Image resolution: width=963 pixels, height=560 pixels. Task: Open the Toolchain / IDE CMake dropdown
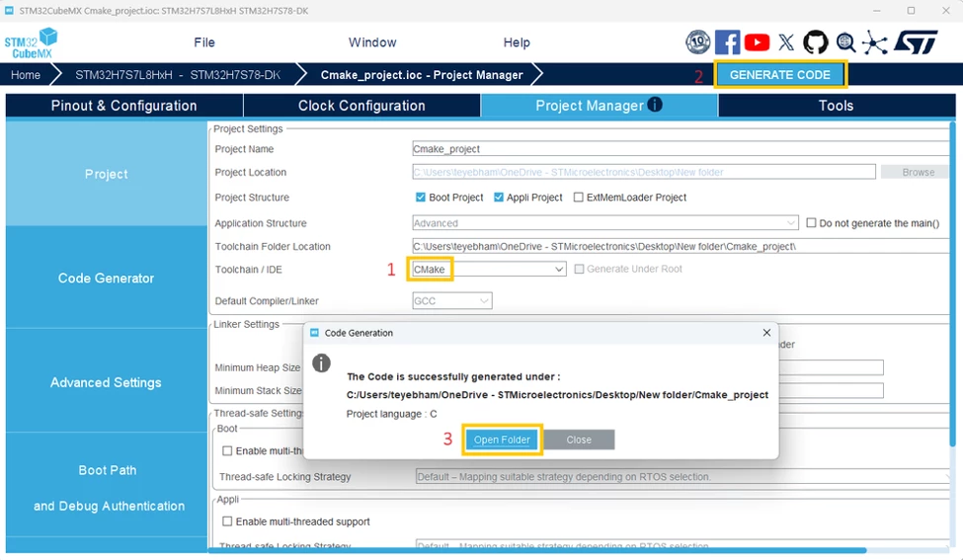click(488, 269)
